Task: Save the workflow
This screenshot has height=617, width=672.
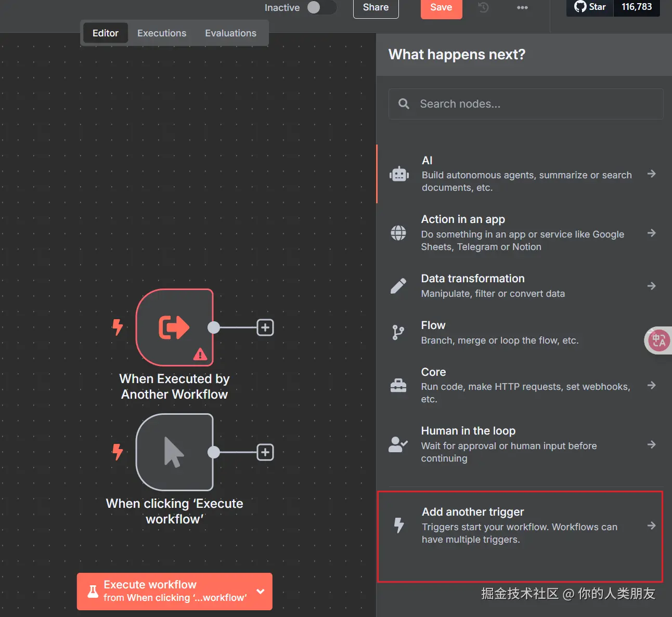Action: point(441,7)
